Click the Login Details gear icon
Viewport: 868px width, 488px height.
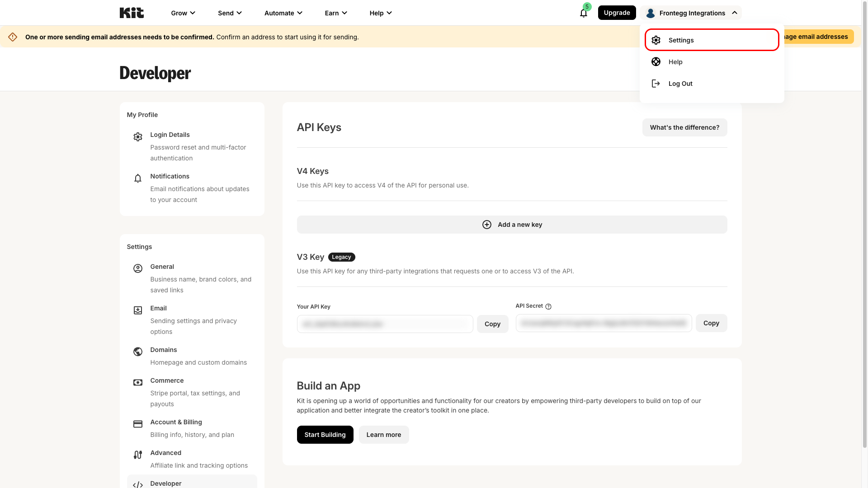click(x=138, y=137)
